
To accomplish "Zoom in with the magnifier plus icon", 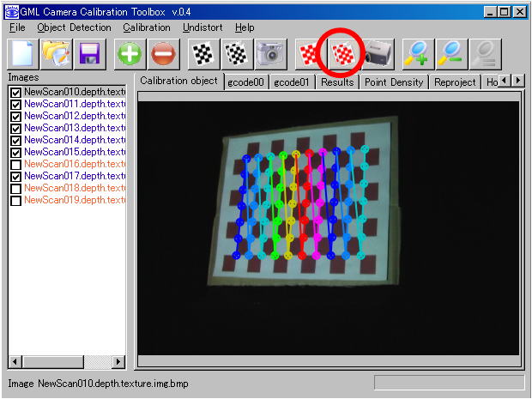I will tap(418, 54).
